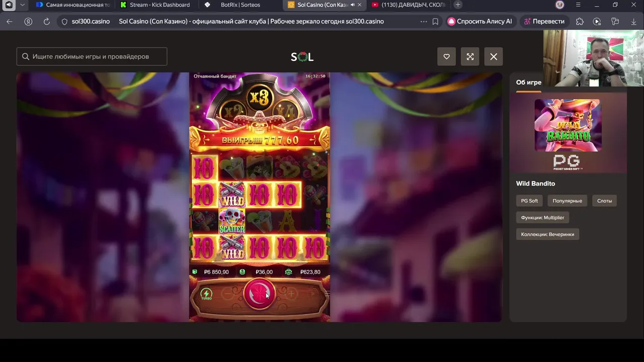Open the Wild Bandito game thumbnail

[568, 125]
